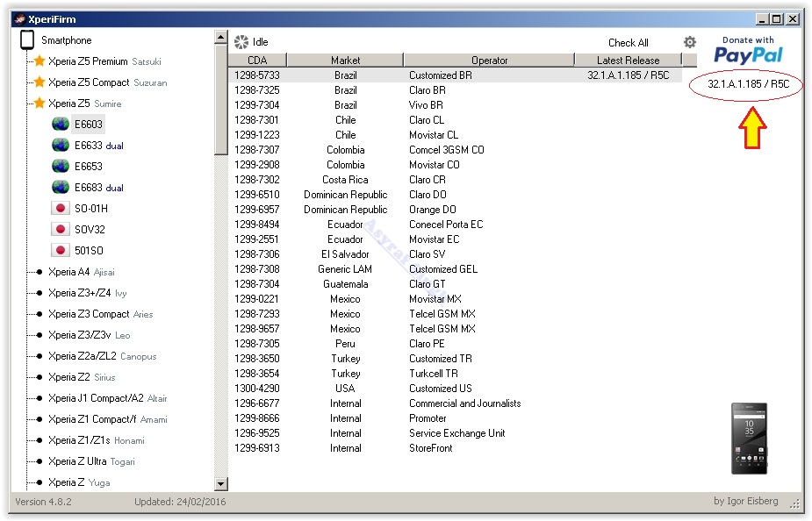Sort by the CDA column header
812x521 pixels.
point(257,60)
